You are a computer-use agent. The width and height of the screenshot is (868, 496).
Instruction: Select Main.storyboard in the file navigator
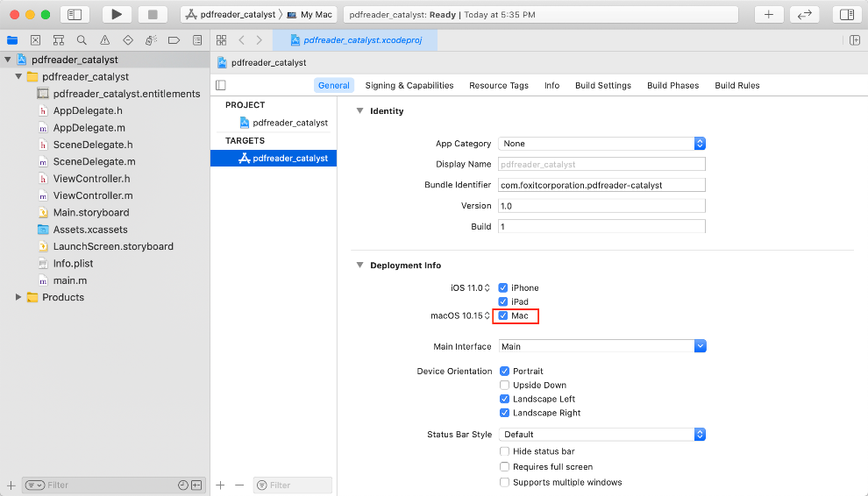(x=90, y=213)
